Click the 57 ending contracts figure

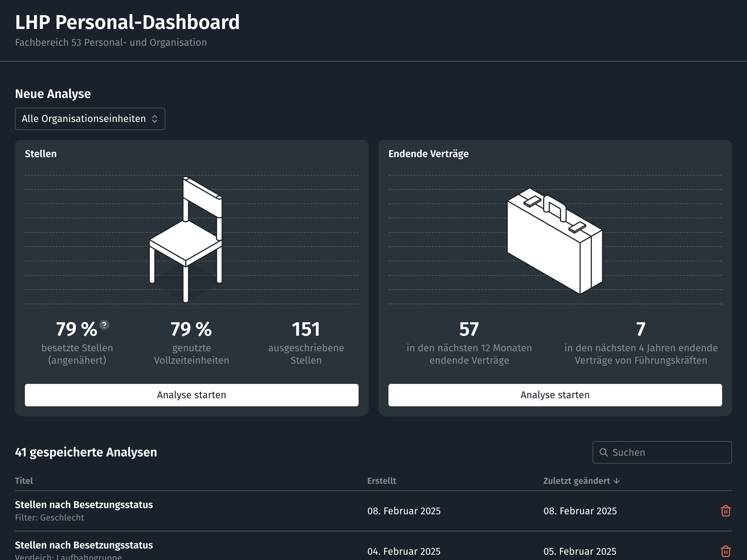[x=469, y=329]
